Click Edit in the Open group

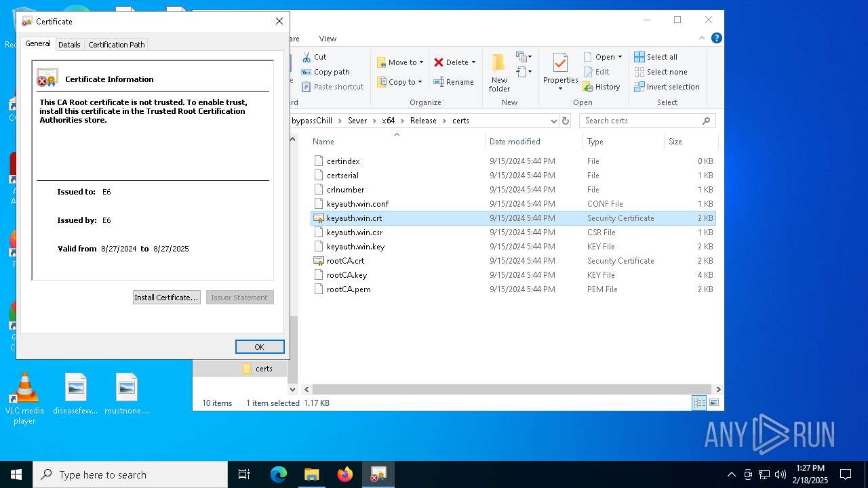[596, 72]
